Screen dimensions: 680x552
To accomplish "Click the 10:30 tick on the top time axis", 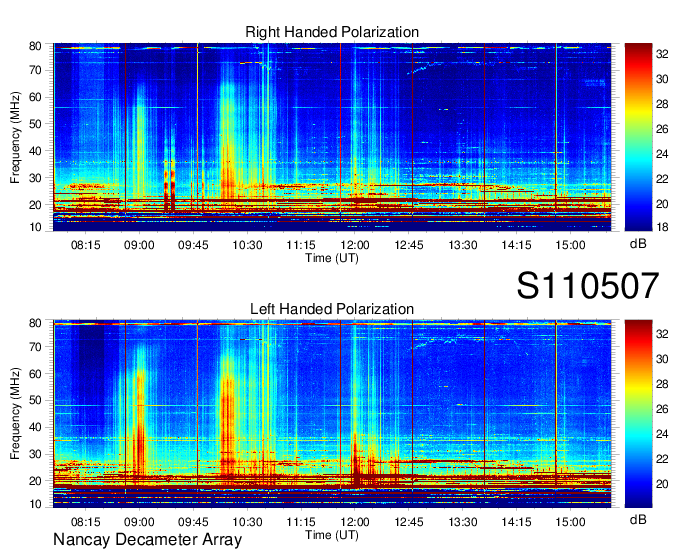I will (x=247, y=245).
